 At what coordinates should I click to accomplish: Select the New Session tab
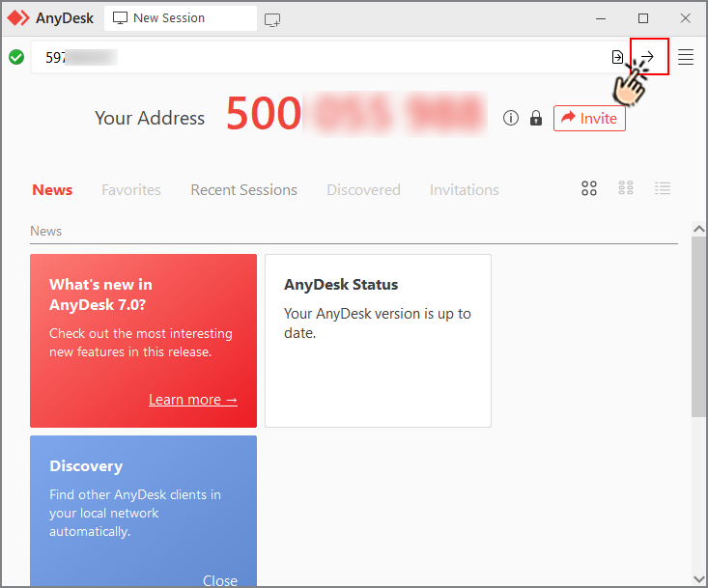coord(181,18)
